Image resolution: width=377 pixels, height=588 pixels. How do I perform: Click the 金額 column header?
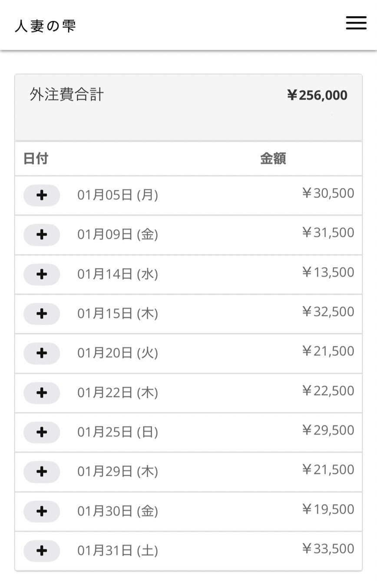tap(273, 159)
